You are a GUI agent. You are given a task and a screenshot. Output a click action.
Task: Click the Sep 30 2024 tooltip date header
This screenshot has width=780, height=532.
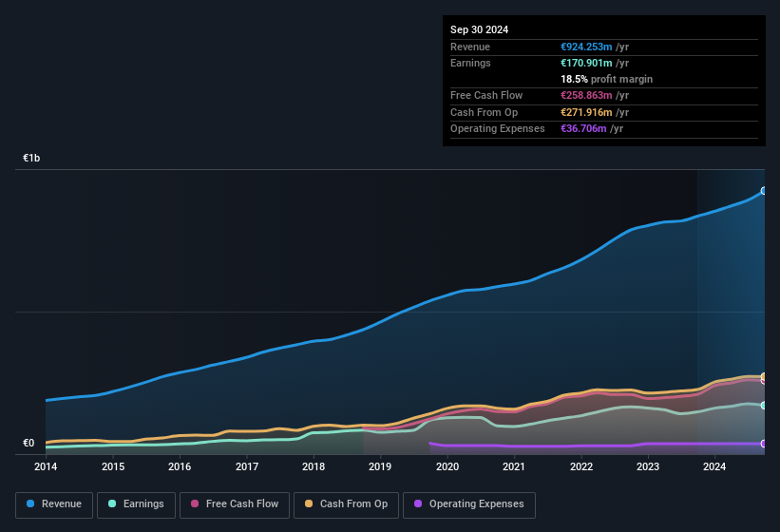tap(479, 29)
